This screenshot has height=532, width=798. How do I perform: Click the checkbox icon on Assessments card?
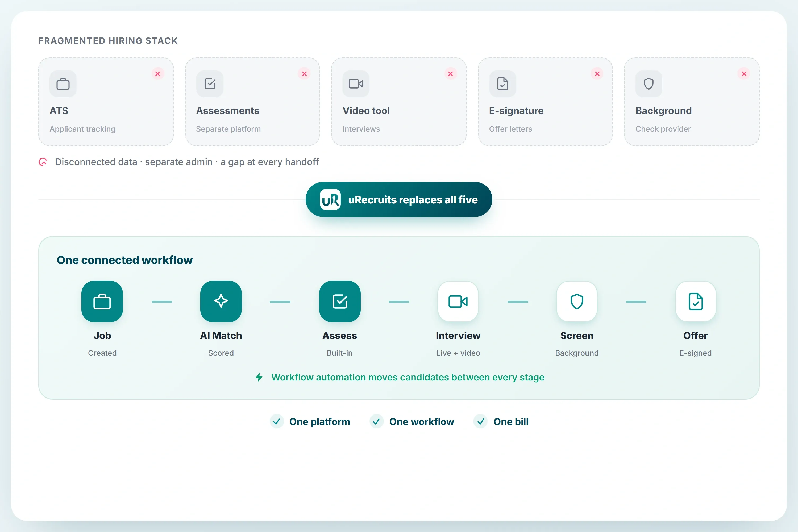coord(210,84)
